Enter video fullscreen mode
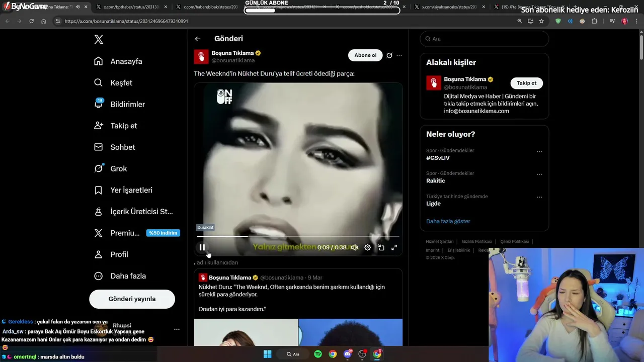 coord(394,247)
